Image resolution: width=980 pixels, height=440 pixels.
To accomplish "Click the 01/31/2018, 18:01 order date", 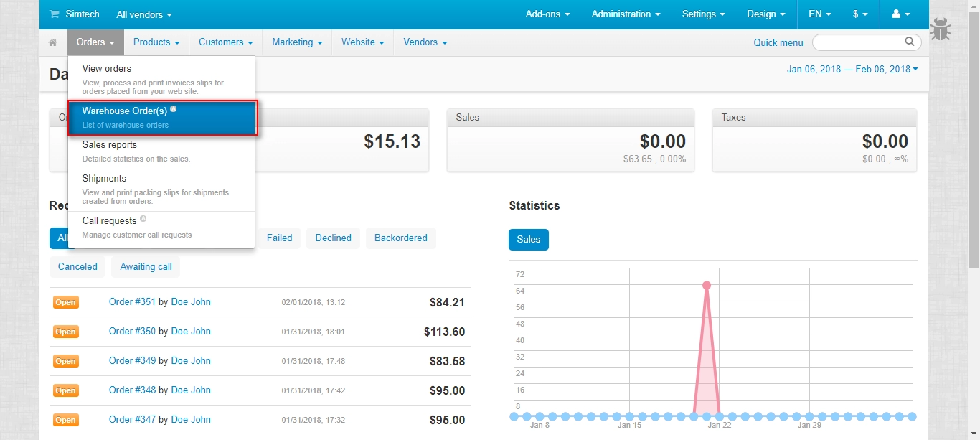I will pos(314,332).
